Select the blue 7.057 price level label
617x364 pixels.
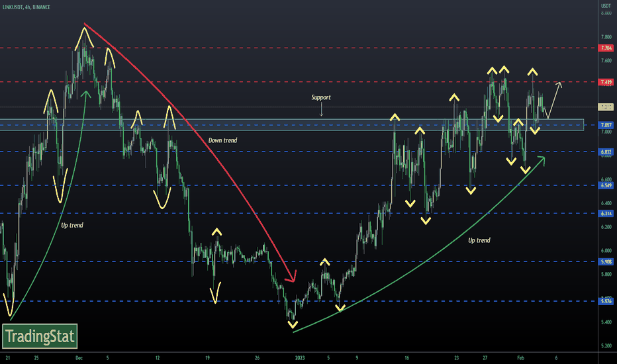click(x=606, y=125)
